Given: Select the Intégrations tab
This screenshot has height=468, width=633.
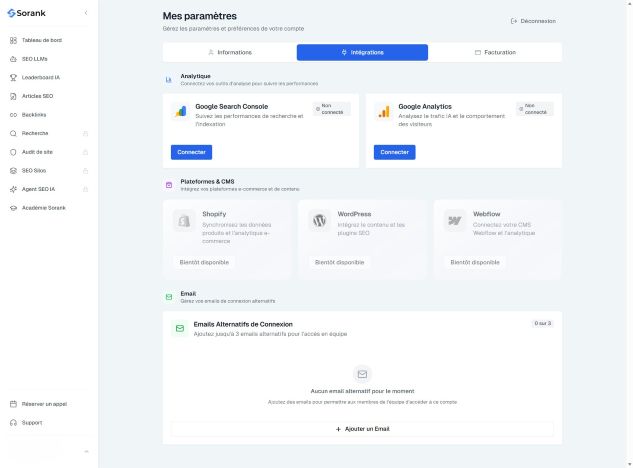Looking at the screenshot, I should coord(362,52).
